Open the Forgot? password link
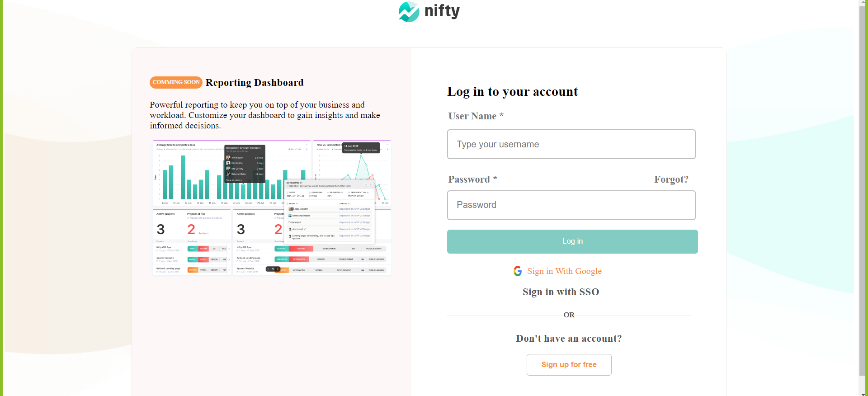 click(x=671, y=179)
